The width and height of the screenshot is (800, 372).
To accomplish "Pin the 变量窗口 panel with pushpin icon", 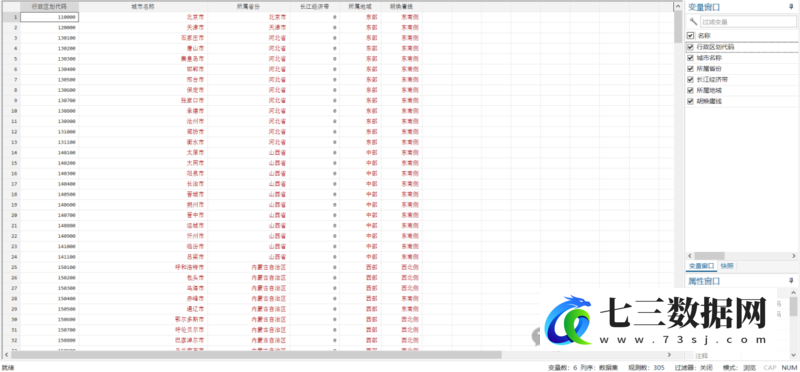I will [x=791, y=7].
